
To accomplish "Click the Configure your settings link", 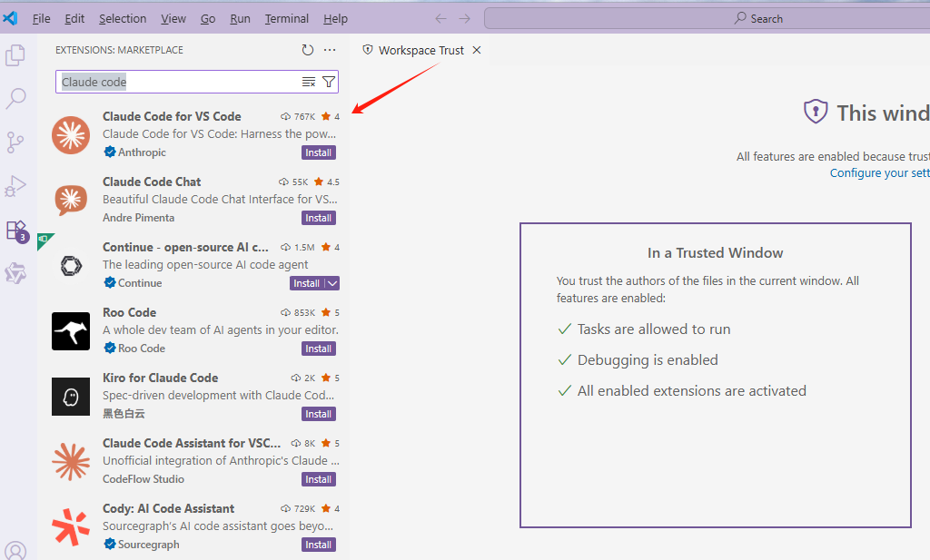I will (x=879, y=173).
